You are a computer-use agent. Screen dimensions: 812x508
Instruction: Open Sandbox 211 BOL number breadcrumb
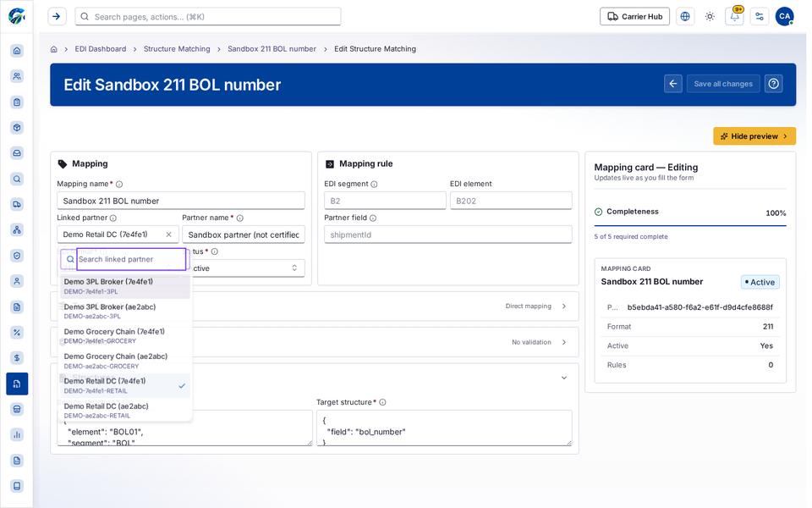272,49
